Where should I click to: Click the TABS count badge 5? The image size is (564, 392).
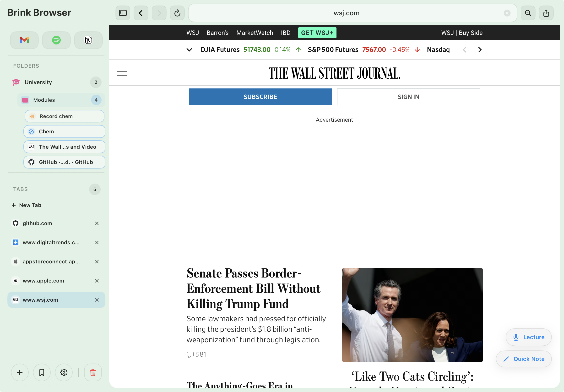pyautogui.click(x=95, y=189)
